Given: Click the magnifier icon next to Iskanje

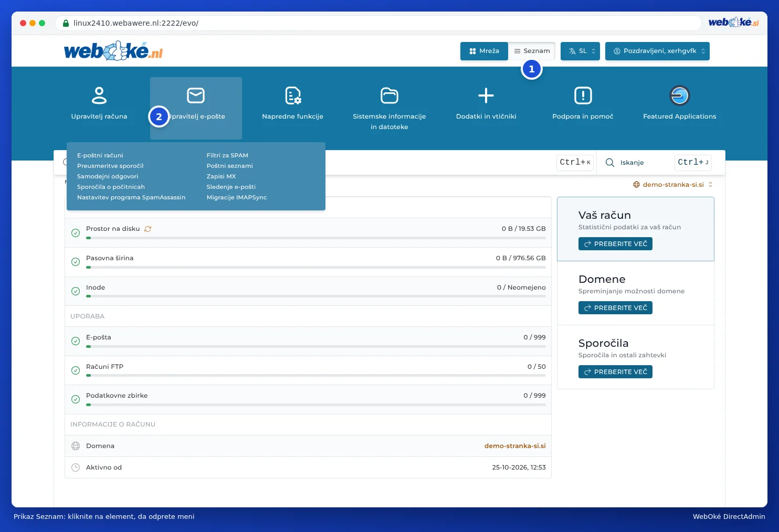Looking at the screenshot, I should tap(610, 163).
